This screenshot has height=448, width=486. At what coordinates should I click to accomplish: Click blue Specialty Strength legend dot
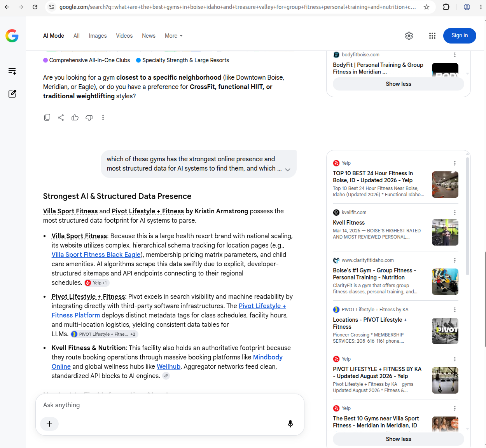pos(138,60)
